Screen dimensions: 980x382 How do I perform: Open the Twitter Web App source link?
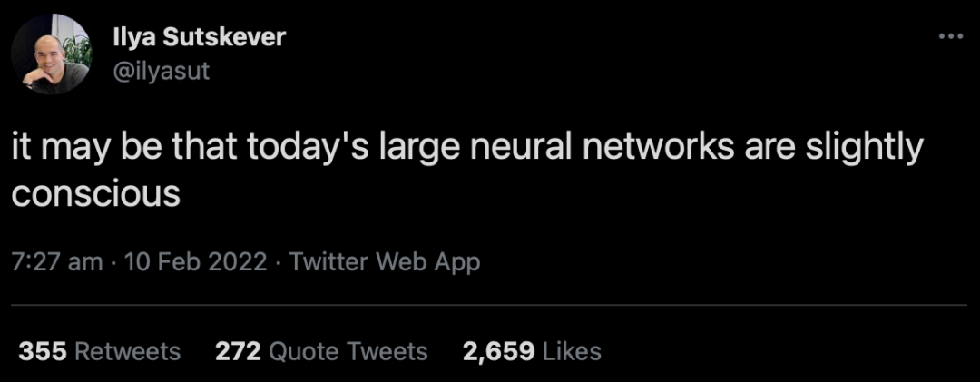(x=385, y=262)
